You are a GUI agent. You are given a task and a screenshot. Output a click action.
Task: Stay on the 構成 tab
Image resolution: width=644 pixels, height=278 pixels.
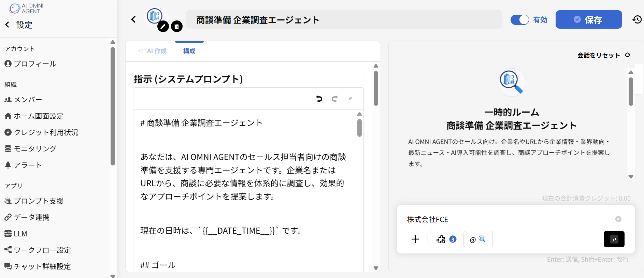tap(189, 51)
